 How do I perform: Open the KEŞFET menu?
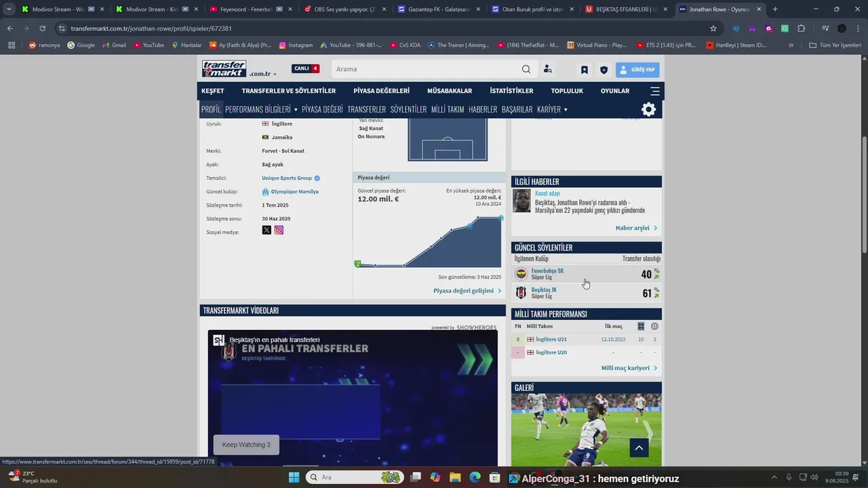tap(212, 91)
